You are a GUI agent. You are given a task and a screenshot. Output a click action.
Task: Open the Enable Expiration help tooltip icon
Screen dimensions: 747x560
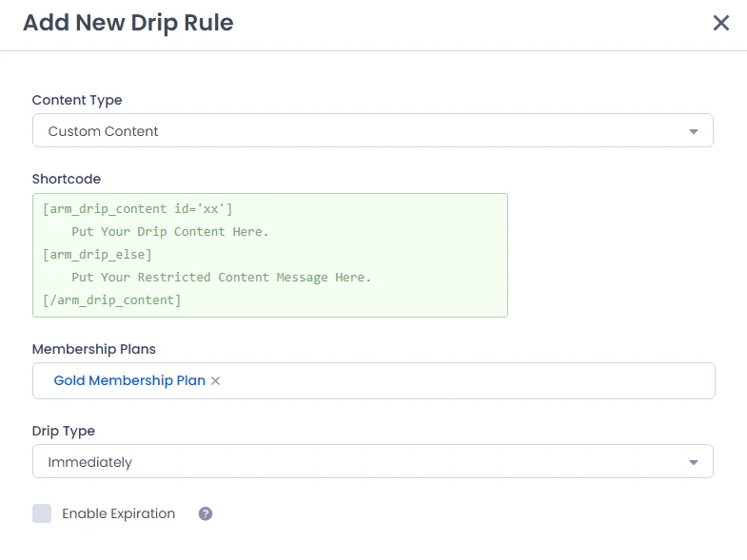[x=206, y=513]
